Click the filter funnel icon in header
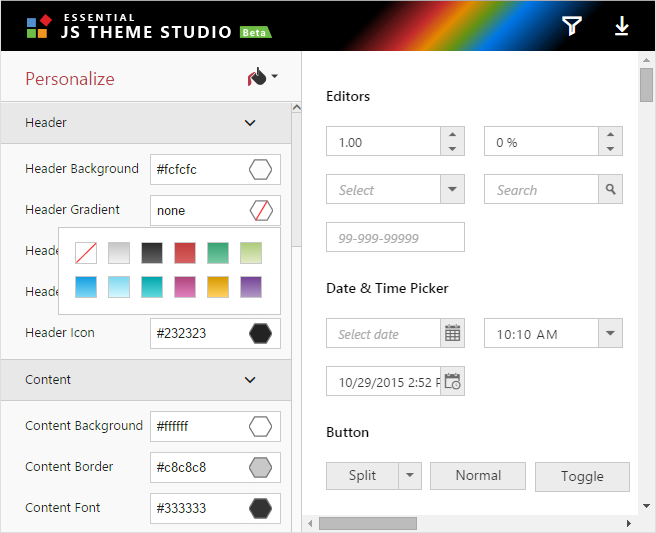Screen dimensions: 656x533 [x=571, y=26]
